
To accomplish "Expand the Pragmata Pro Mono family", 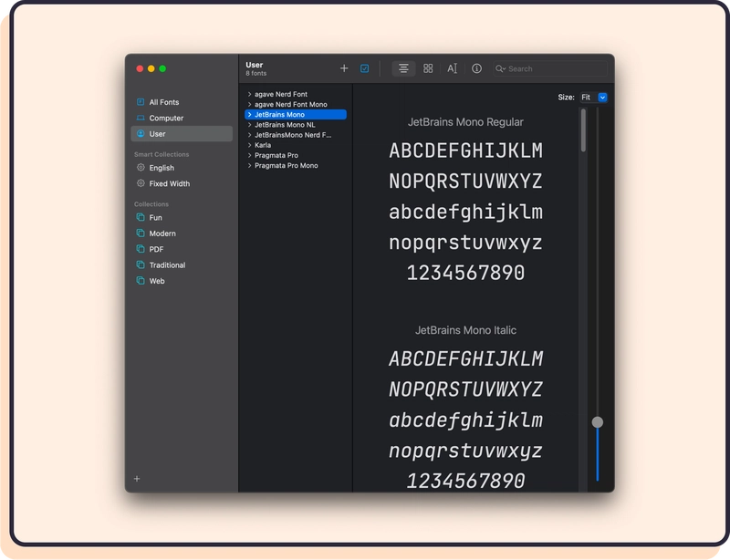I will coord(249,166).
